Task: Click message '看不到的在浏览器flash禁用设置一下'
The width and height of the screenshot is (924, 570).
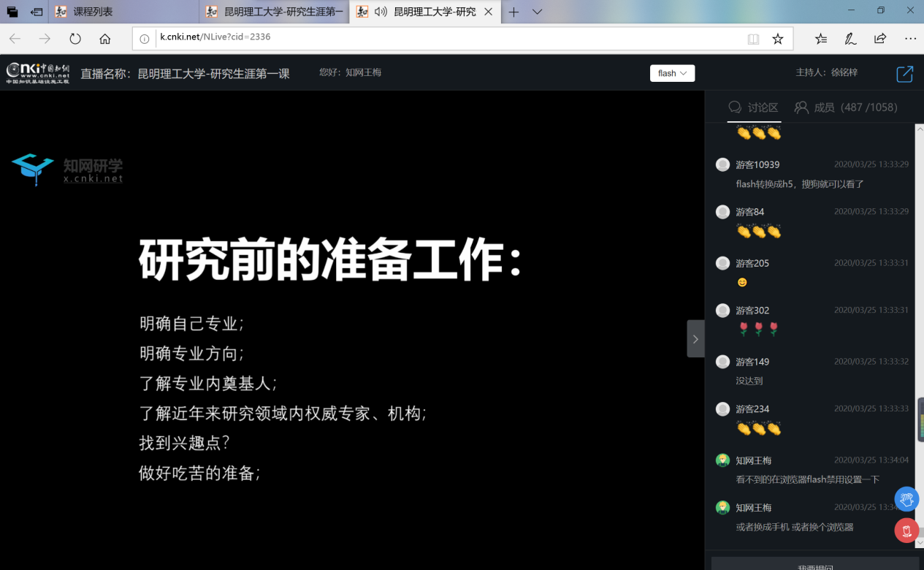Action: (808, 480)
